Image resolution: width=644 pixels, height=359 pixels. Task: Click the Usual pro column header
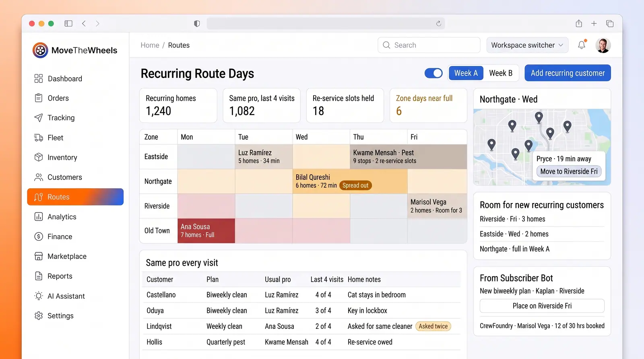278,279
